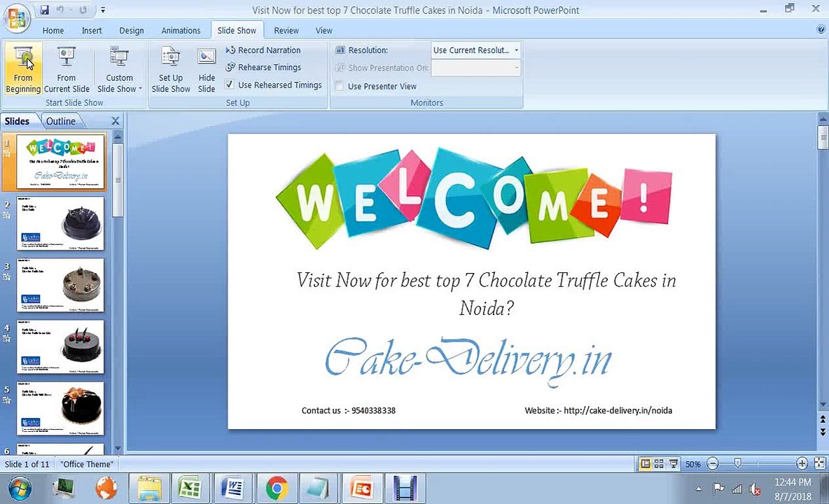The height and width of the screenshot is (504, 829).
Task: Open the Insert ribbon tab
Action: coord(92,31)
